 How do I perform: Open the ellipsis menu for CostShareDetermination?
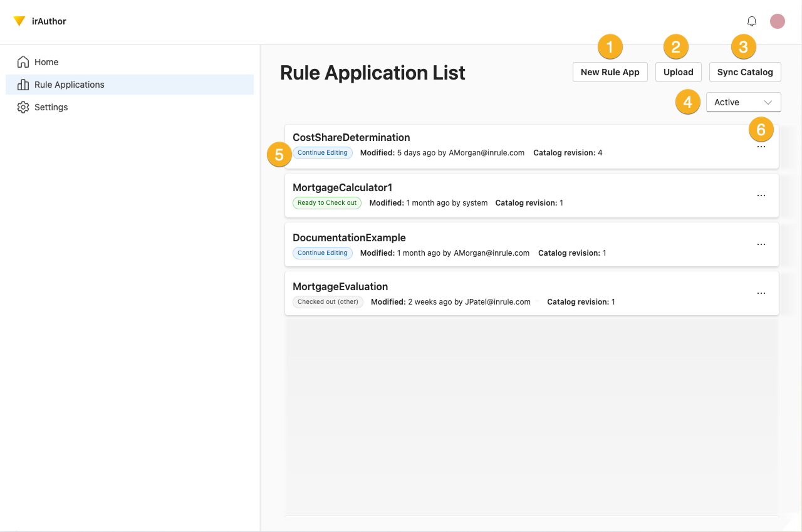tap(761, 146)
